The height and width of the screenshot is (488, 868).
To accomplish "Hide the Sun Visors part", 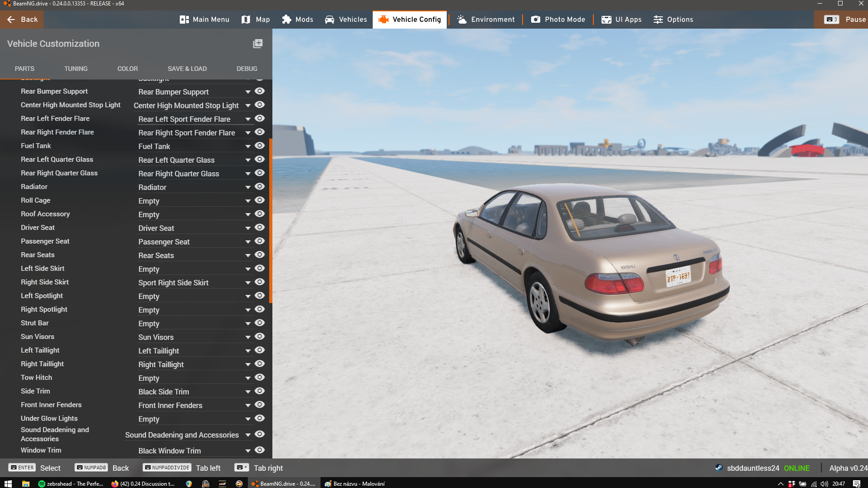I will pyautogui.click(x=260, y=336).
